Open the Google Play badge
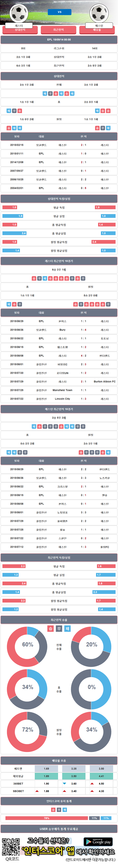 (x=98, y=841)
